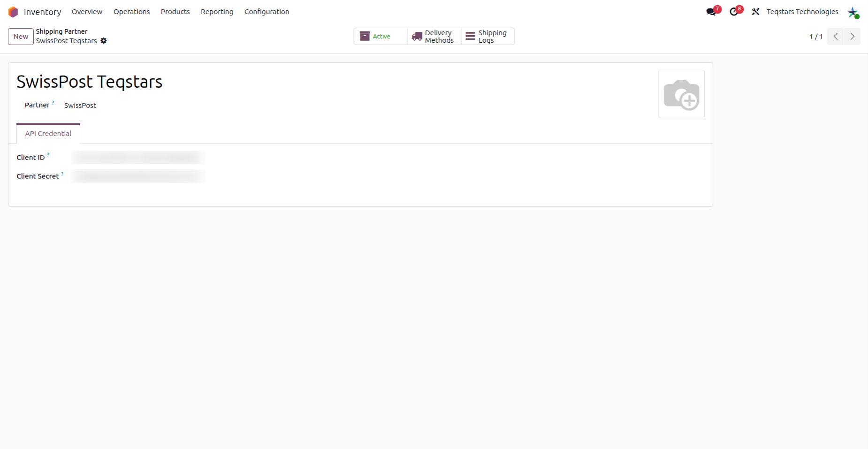The width and height of the screenshot is (868, 449).
Task: Open the gear actions menu beside SwissPost Teqstars
Action: click(x=104, y=41)
